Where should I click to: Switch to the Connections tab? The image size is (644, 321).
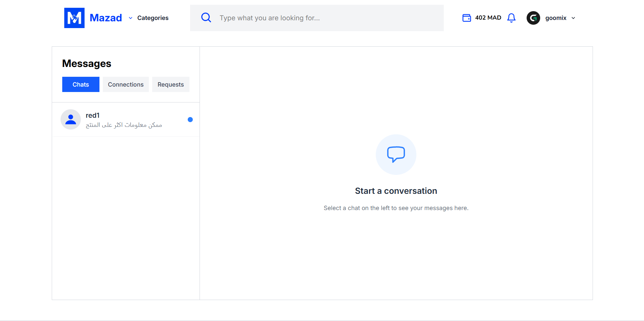[126, 85]
